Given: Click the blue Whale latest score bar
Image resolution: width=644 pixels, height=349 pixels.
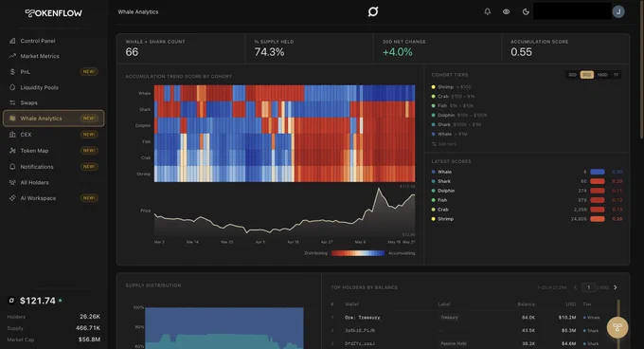Looking at the screenshot, I should click(x=598, y=172).
